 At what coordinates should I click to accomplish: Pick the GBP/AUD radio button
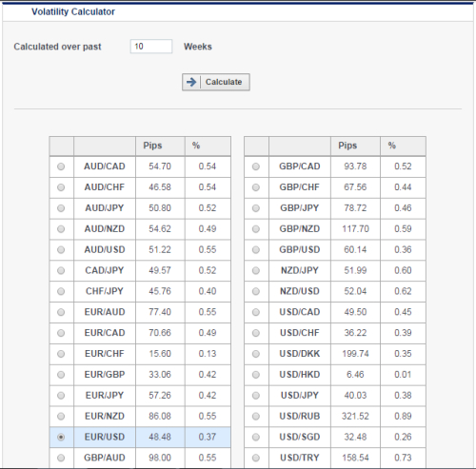61,458
